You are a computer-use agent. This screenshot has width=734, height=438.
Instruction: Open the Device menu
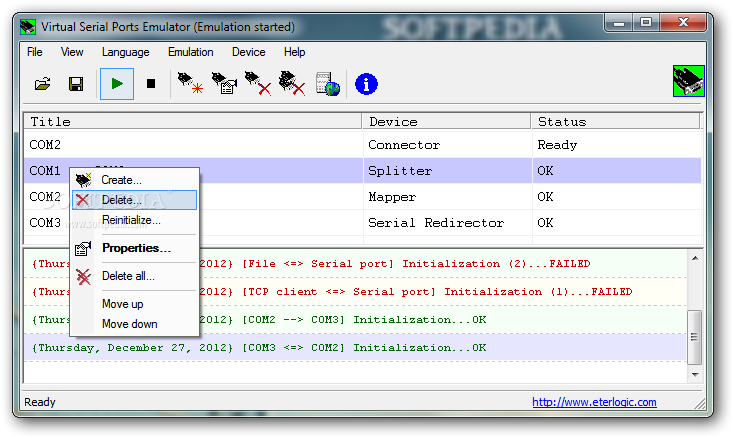(249, 52)
